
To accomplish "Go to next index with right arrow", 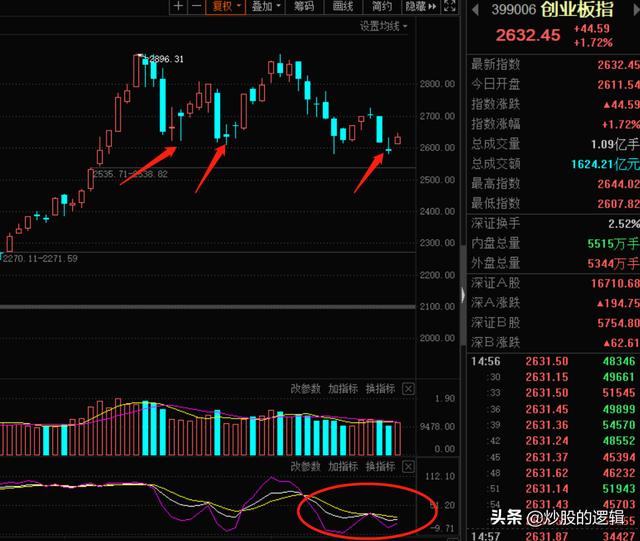I will (636, 9).
